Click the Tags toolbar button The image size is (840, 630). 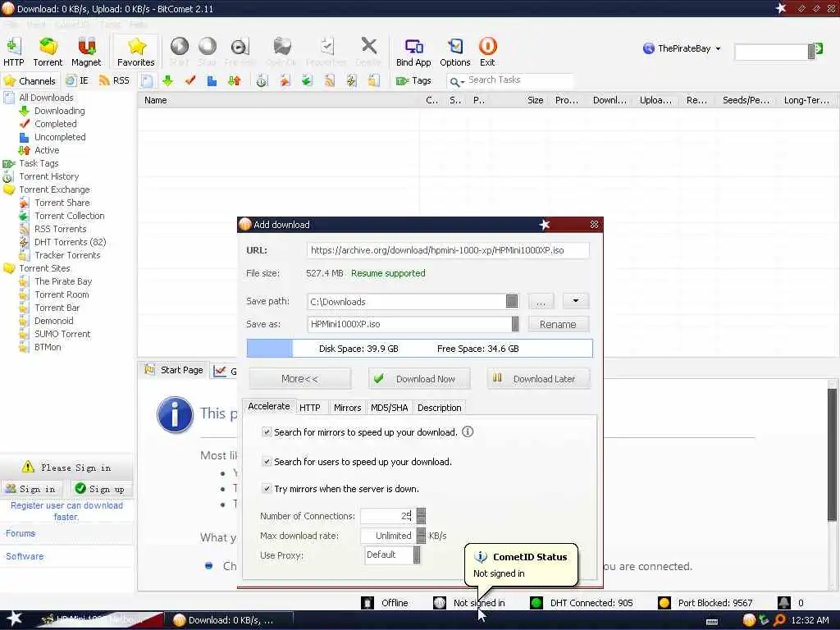click(413, 81)
